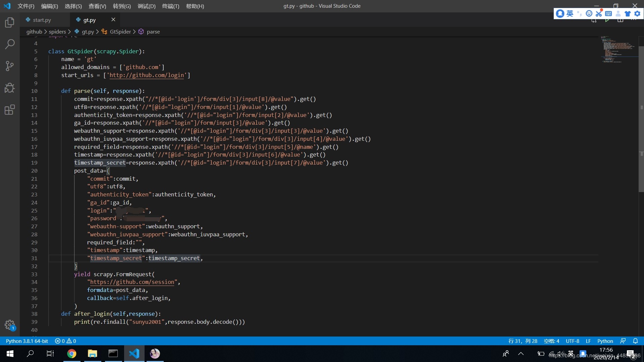Open the Run and Debug view
The image size is (644, 362).
10,88
